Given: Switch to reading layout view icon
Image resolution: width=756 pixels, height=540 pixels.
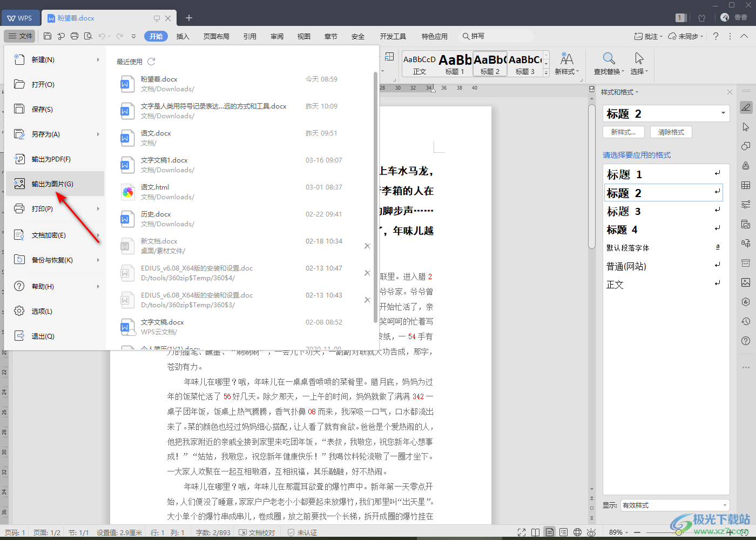Looking at the screenshot, I should click(535, 532).
